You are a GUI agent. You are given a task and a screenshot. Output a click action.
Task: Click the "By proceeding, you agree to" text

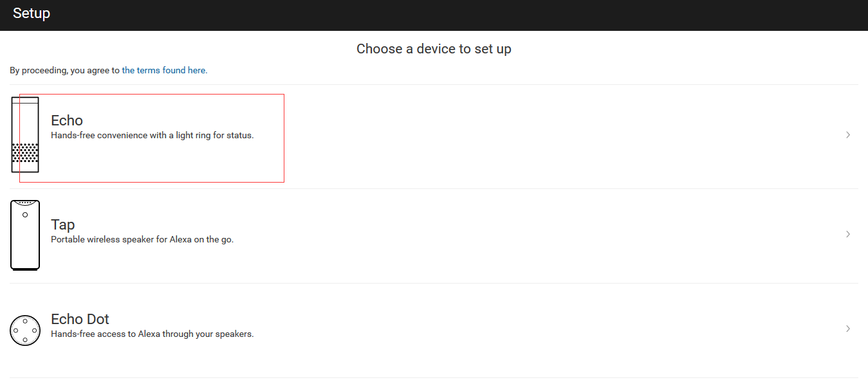65,71
